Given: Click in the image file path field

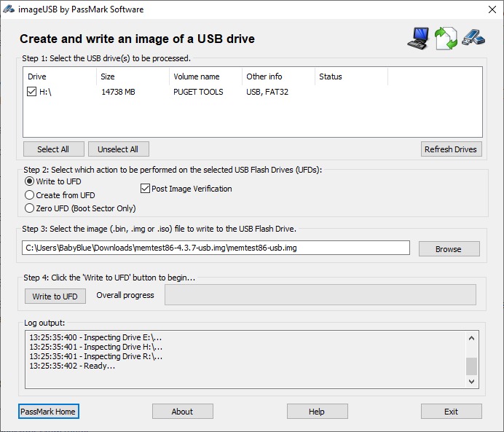Looking at the screenshot, I should 216,248.
